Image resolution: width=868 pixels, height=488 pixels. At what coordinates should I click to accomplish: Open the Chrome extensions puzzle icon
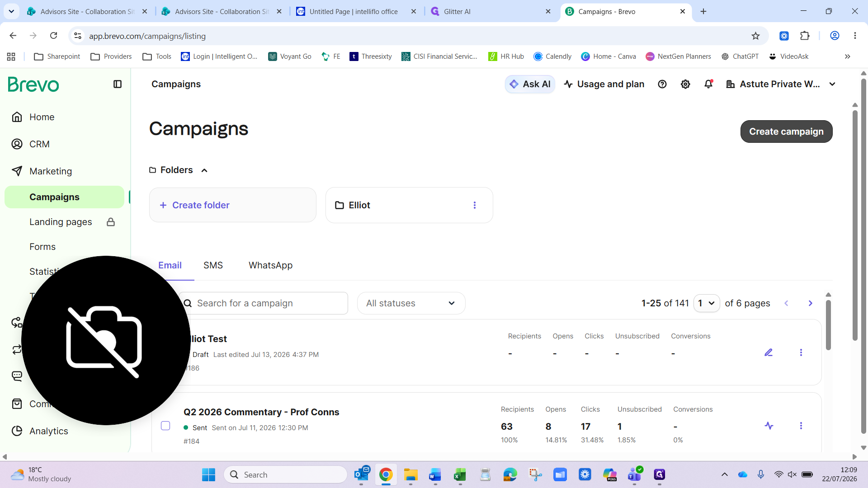(805, 36)
